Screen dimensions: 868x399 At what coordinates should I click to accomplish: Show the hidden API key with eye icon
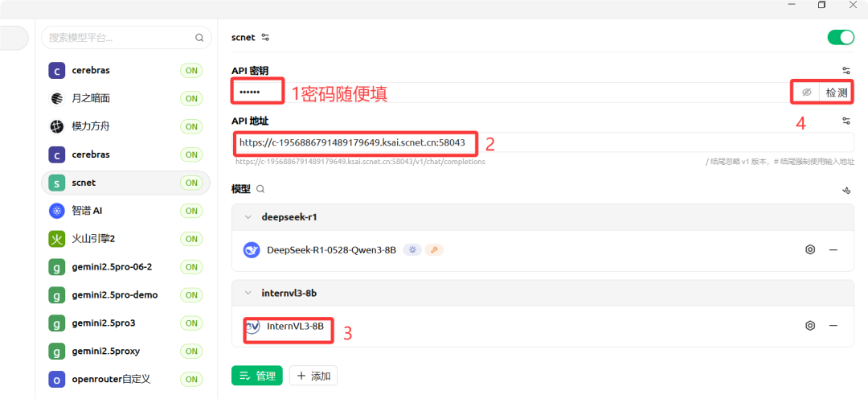pos(807,93)
